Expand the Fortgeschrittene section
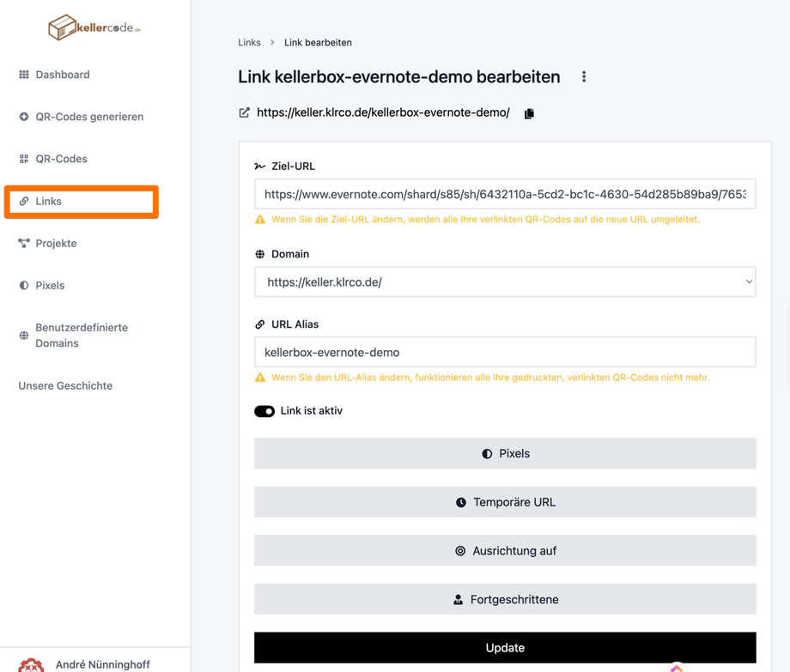This screenshot has height=672, width=790. pyautogui.click(x=505, y=599)
